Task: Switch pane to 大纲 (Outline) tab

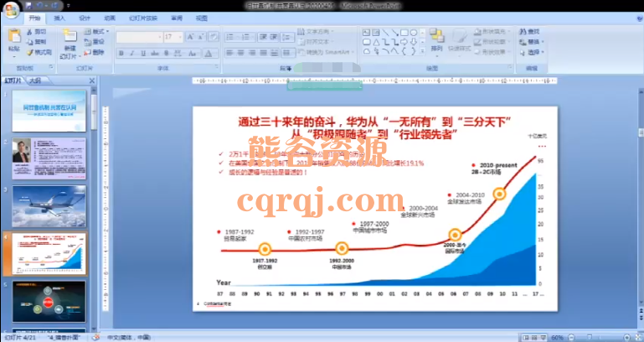Action: pos(35,80)
